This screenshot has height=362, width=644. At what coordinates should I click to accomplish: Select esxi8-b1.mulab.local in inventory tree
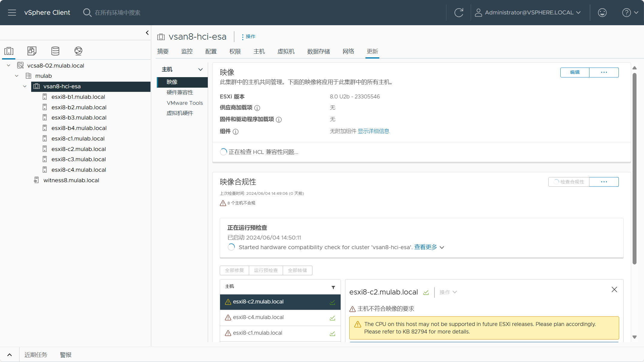[x=78, y=97]
